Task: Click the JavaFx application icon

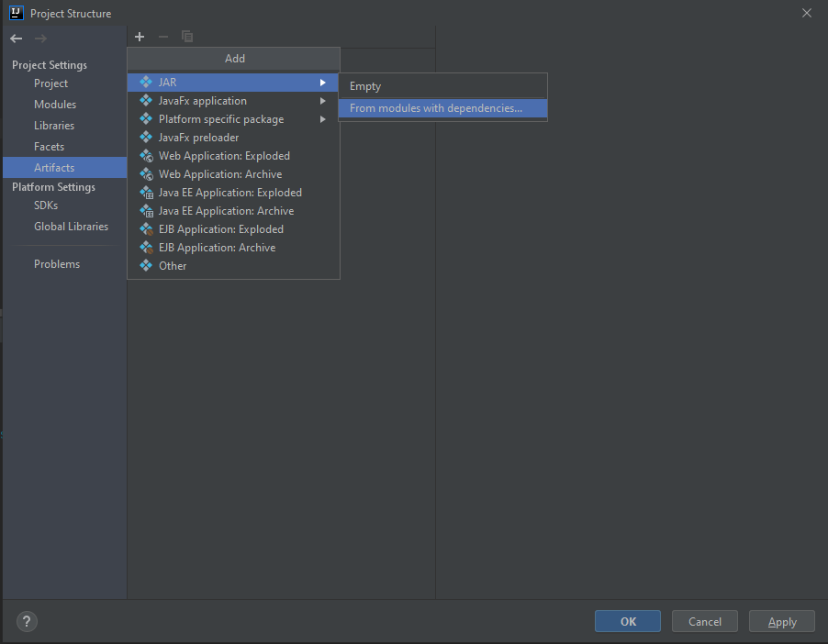Action: [x=146, y=100]
